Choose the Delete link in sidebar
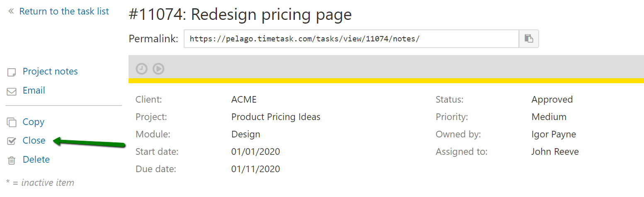644x197 pixels. pos(36,160)
